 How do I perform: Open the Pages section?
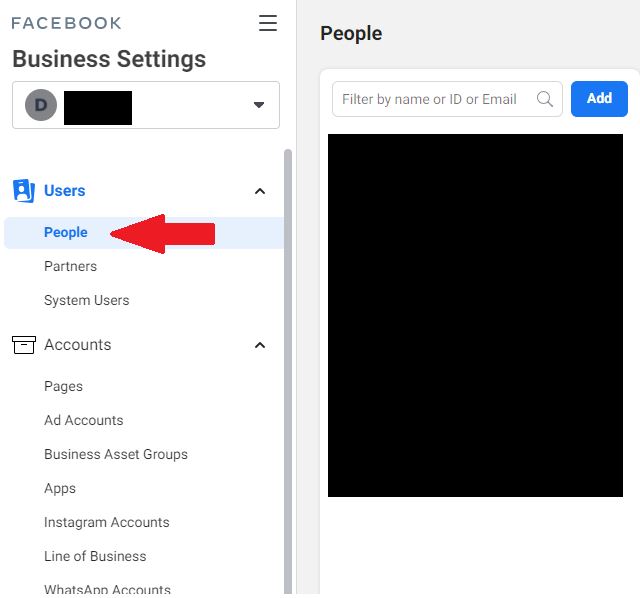pos(63,386)
